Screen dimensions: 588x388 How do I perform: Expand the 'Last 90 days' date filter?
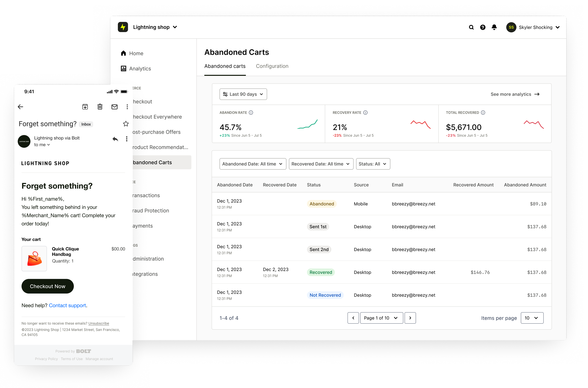click(243, 94)
